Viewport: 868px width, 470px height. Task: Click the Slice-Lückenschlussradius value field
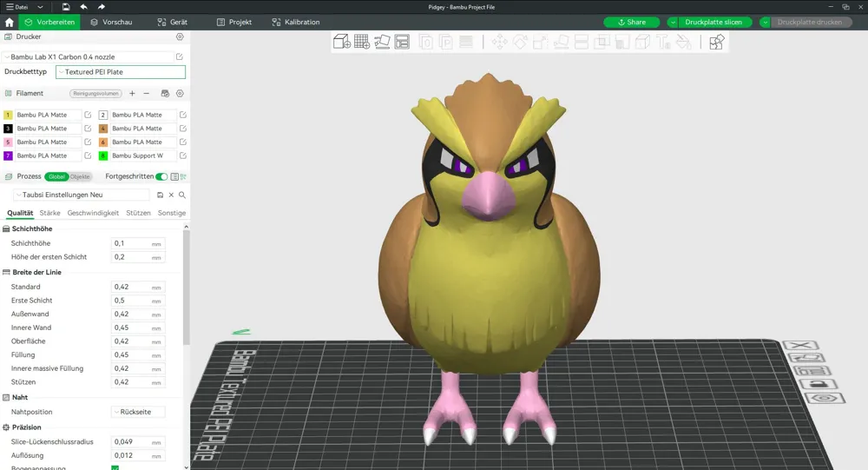(x=138, y=441)
